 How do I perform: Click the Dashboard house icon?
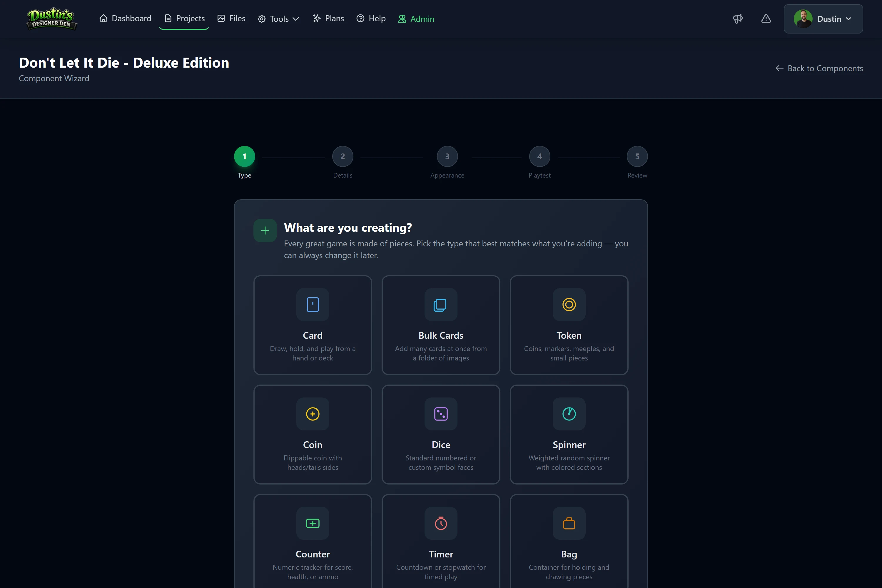coord(103,18)
